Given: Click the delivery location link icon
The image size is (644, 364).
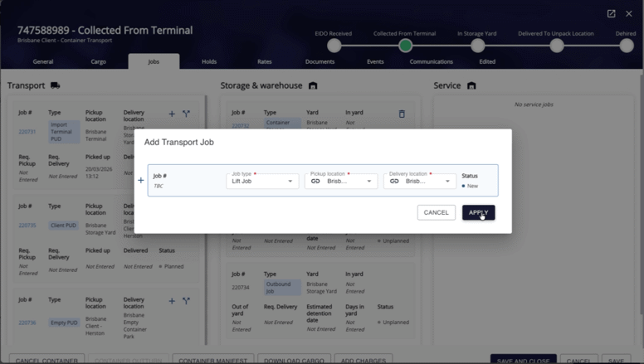Looking at the screenshot, I should coord(394,181).
